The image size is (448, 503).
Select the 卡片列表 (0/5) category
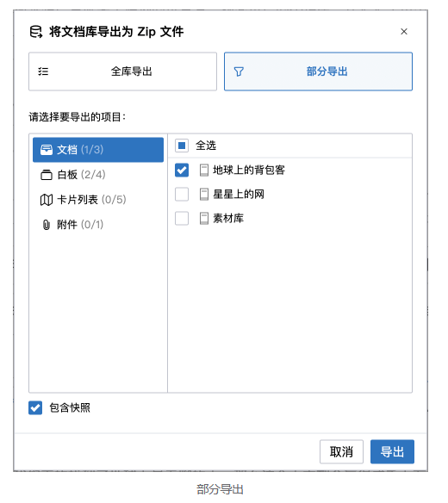(98, 200)
